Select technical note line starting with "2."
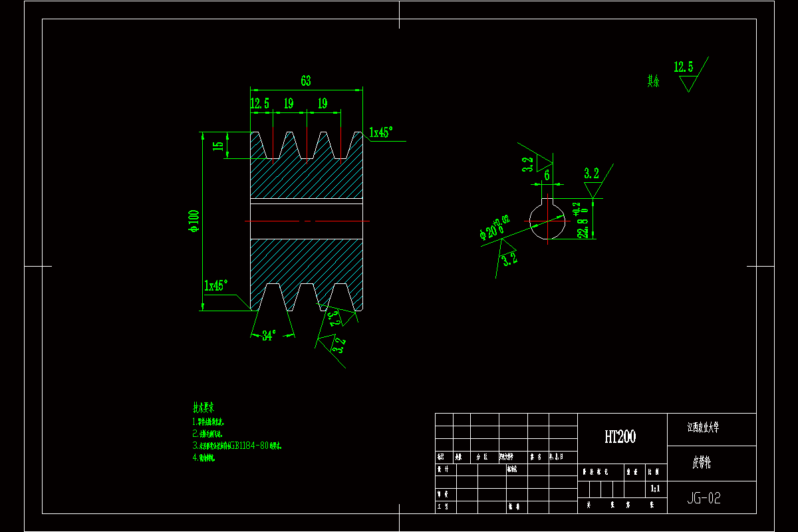The width and height of the screenshot is (798, 532). click(207, 434)
